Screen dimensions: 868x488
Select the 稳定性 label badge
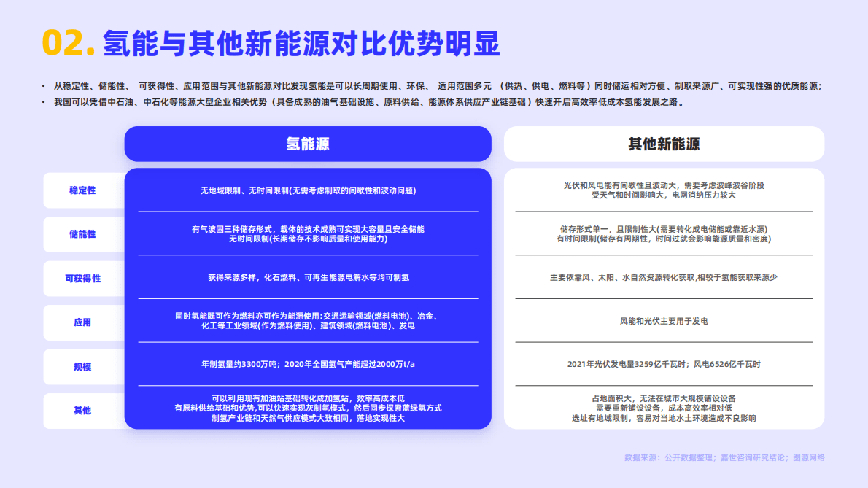tap(83, 190)
